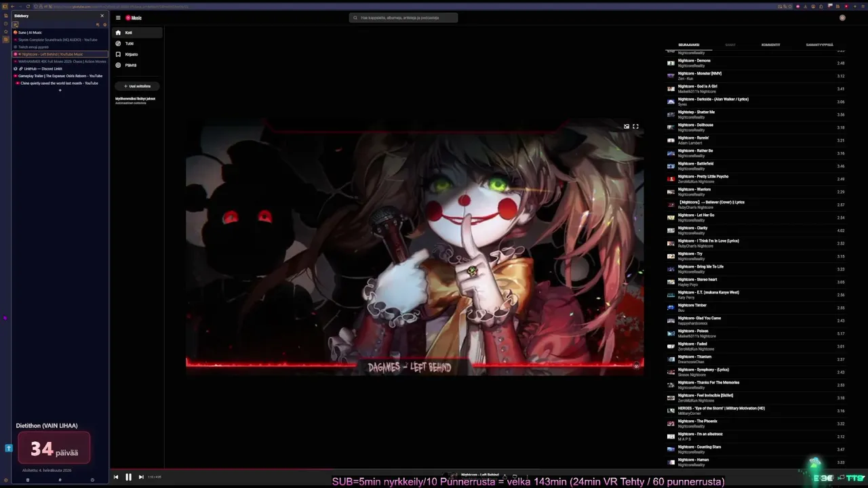Switch to The Expanse Osiris Reborn trailer tab
The image size is (868, 488).
coord(60,76)
